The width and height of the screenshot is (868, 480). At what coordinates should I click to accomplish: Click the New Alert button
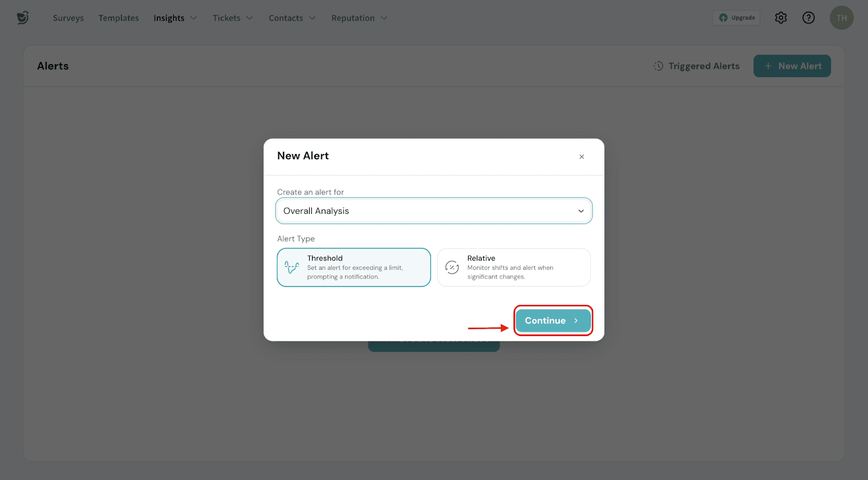pos(792,66)
